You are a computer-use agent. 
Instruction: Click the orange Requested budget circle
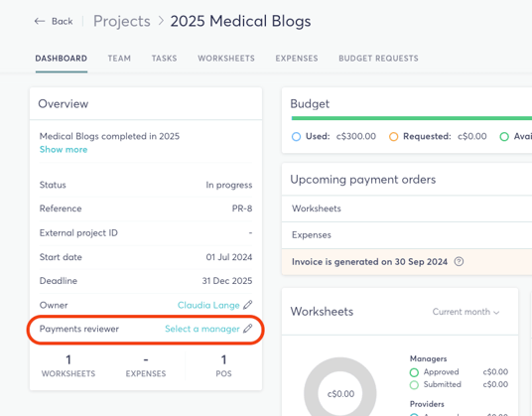click(394, 137)
